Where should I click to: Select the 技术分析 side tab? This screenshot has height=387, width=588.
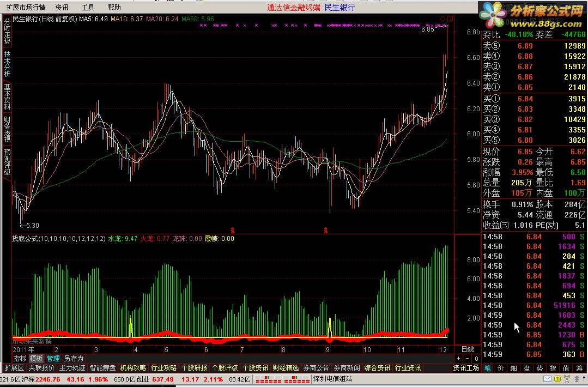point(7,64)
